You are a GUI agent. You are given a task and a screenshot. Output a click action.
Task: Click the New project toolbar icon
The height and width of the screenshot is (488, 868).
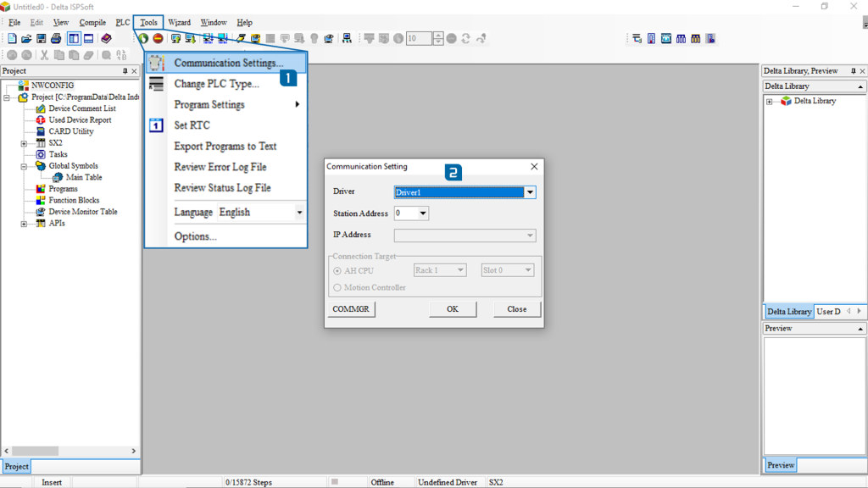pos(12,38)
